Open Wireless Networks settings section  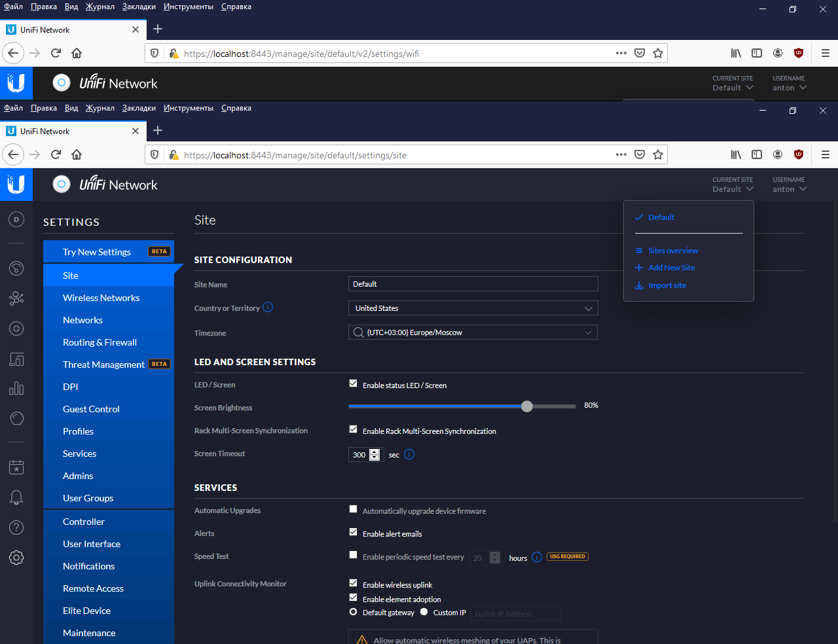coord(101,298)
